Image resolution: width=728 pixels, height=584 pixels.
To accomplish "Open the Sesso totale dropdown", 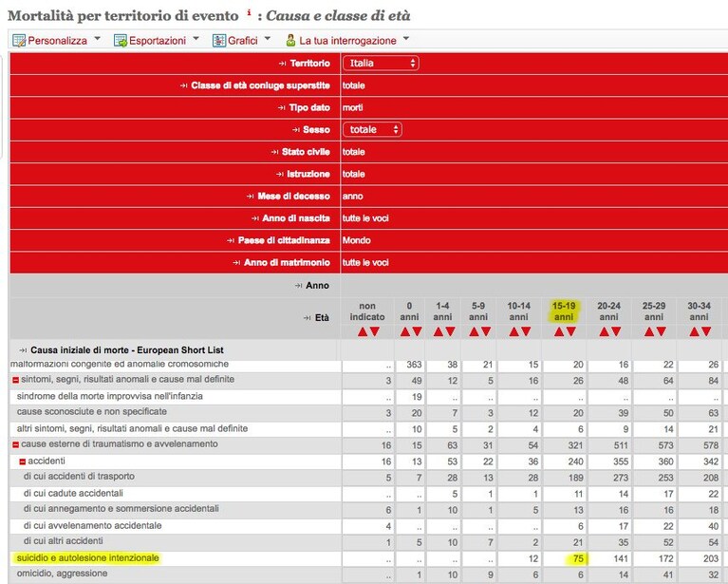I will 372,130.
